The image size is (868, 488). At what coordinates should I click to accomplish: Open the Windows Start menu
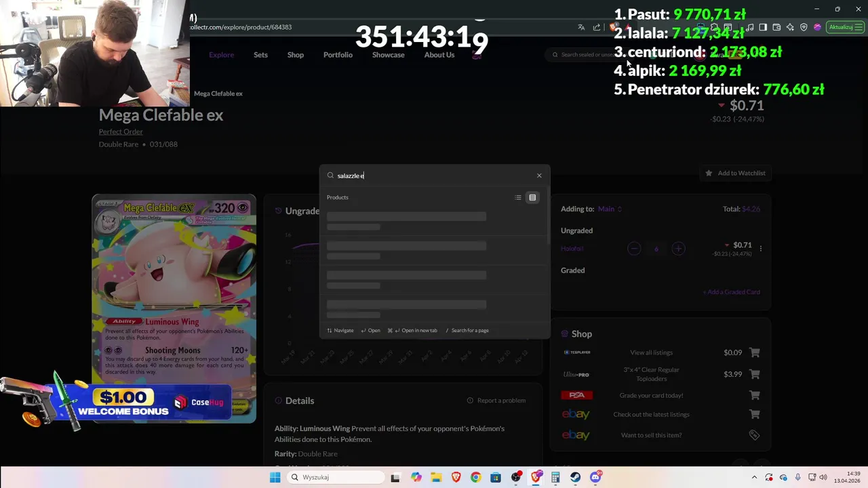point(275,477)
